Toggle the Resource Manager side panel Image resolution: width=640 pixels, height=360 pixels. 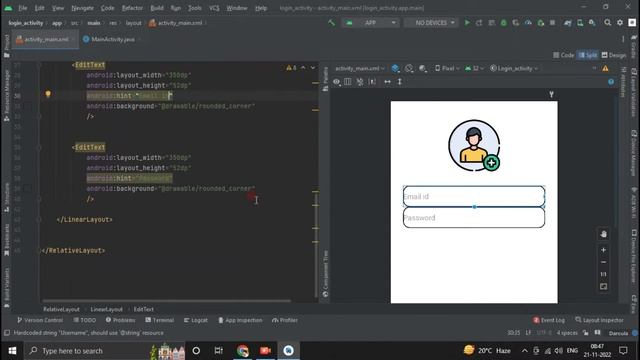(x=7, y=95)
